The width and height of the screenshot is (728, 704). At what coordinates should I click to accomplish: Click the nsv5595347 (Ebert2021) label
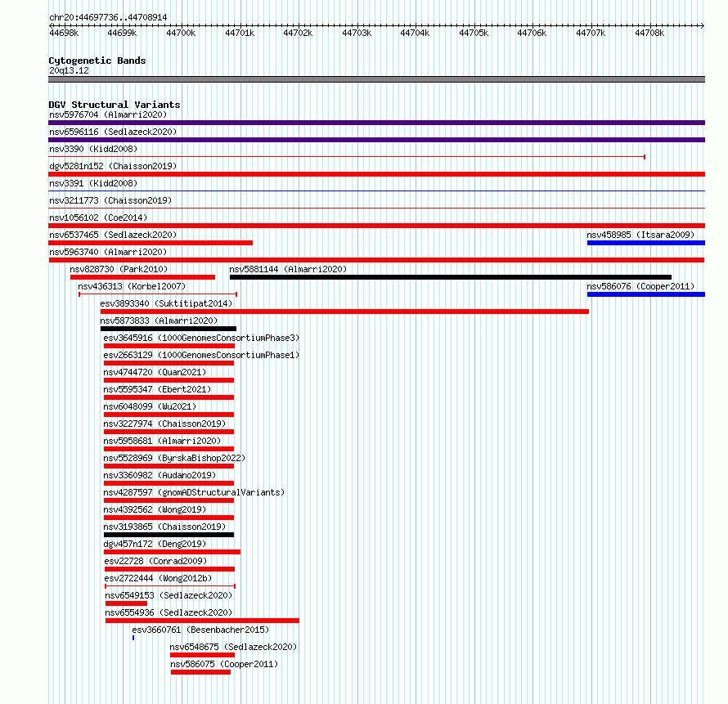click(157, 389)
